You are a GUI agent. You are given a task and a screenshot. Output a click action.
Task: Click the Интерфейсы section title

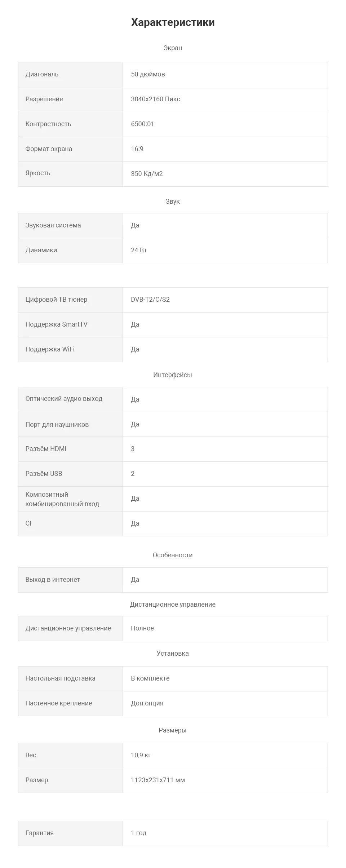pos(173,375)
